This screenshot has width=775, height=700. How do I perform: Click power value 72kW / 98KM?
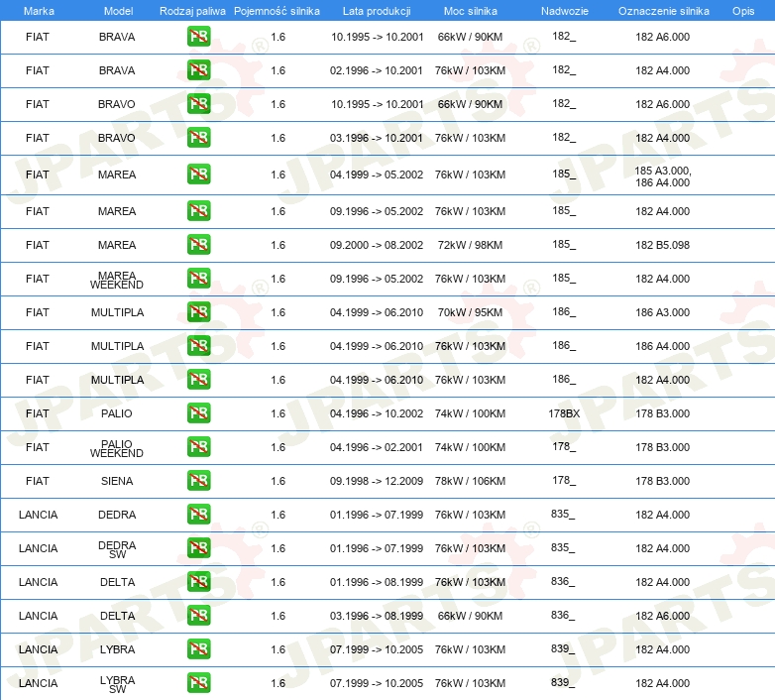(x=470, y=245)
